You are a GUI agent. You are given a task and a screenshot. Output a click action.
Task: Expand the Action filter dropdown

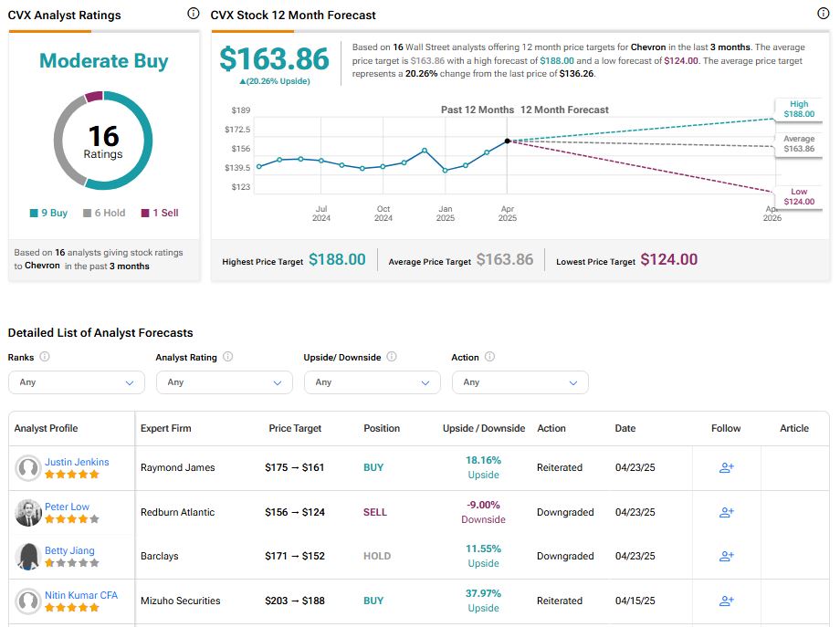(520, 382)
